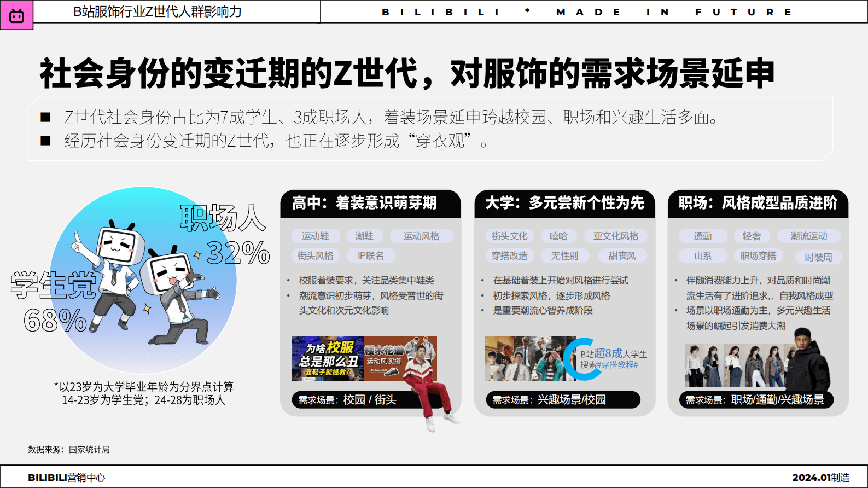Viewport: 868px width, 488px height.
Task: Click the '职场：风格成型品质进阶' card header
Action: pyautogui.click(x=758, y=203)
